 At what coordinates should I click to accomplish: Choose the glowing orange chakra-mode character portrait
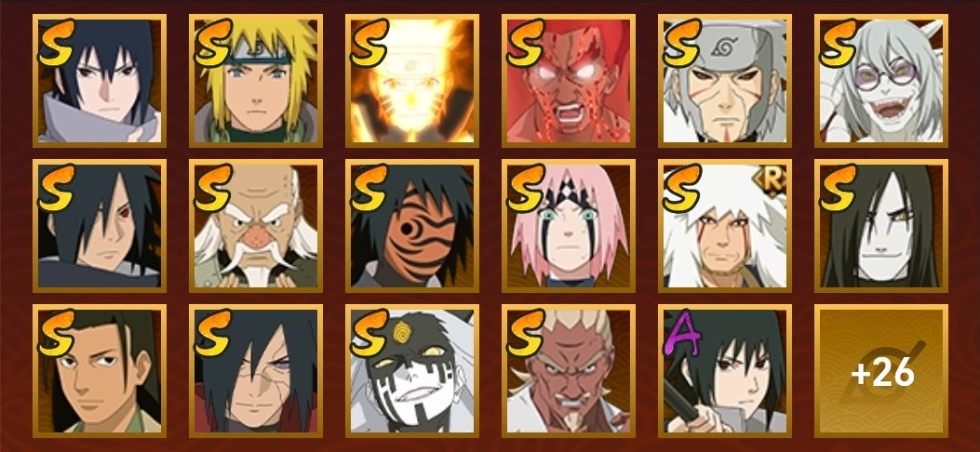click(412, 81)
